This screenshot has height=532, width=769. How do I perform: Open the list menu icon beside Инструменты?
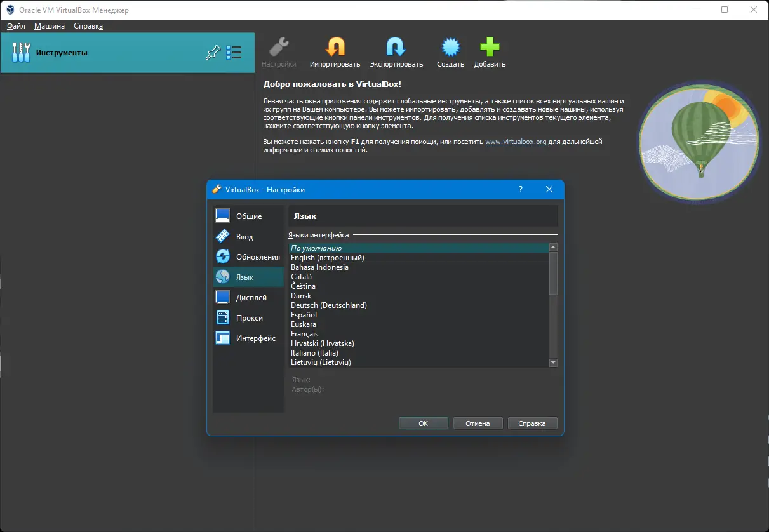tap(234, 53)
